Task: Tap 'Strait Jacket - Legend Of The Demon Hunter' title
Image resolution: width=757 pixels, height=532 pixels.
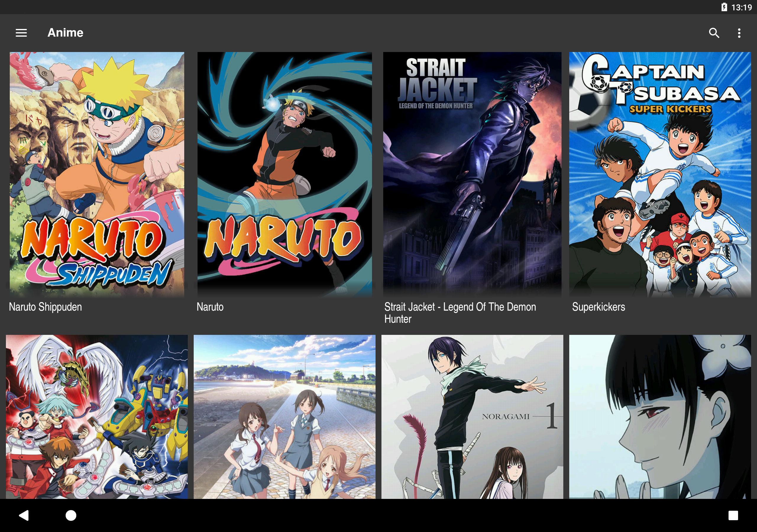Action: click(460, 313)
